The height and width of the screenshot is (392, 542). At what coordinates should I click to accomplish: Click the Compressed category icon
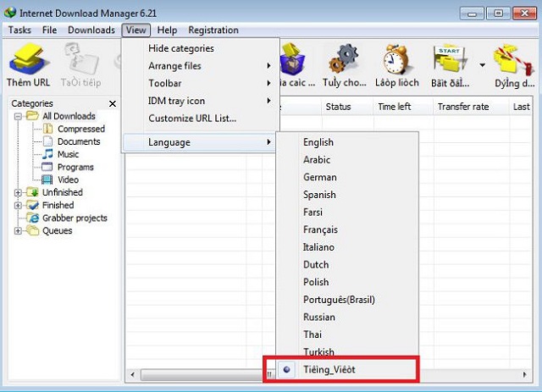47,129
